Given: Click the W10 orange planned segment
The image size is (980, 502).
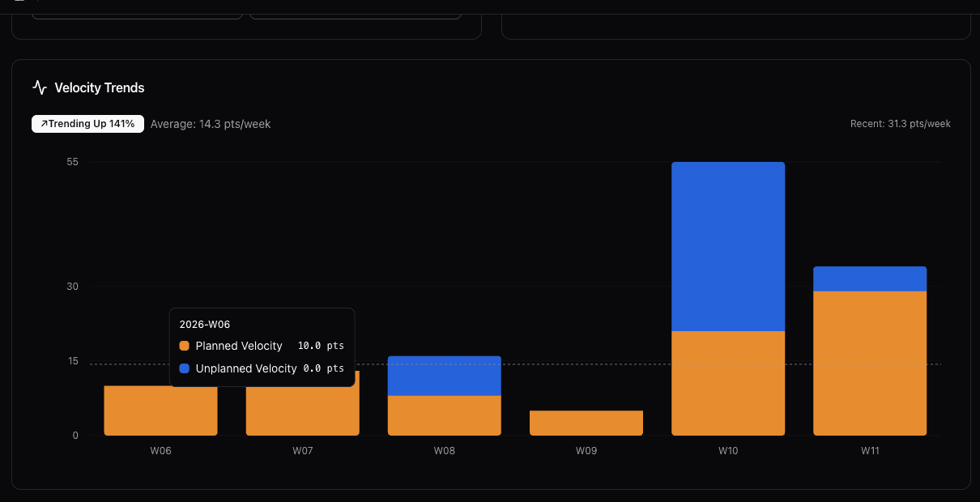Looking at the screenshot, I should [x=727, y=383].
